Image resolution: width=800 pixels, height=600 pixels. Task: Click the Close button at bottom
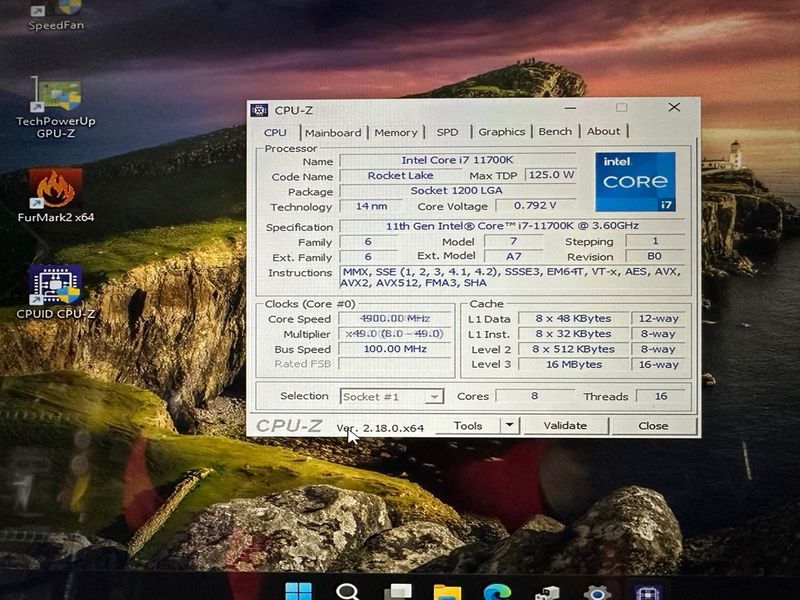(654, 426)
